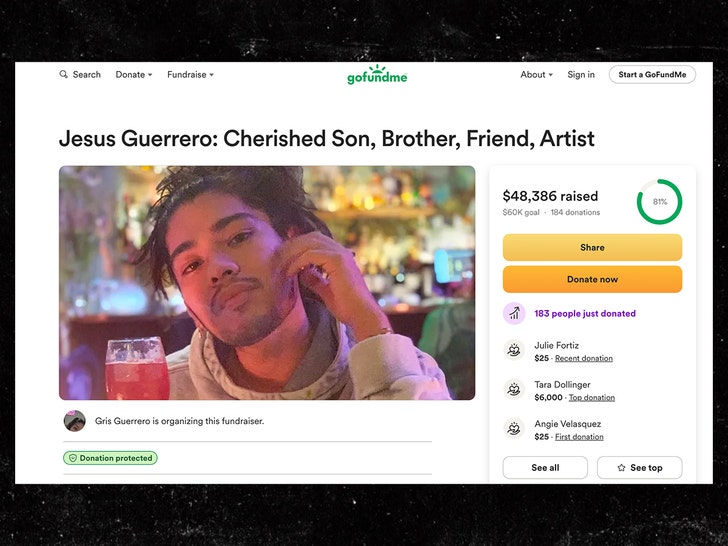Viewport: 728px width, 546px height.
Task: Click the purple trending donations icon
Action: tap(514, 313)
